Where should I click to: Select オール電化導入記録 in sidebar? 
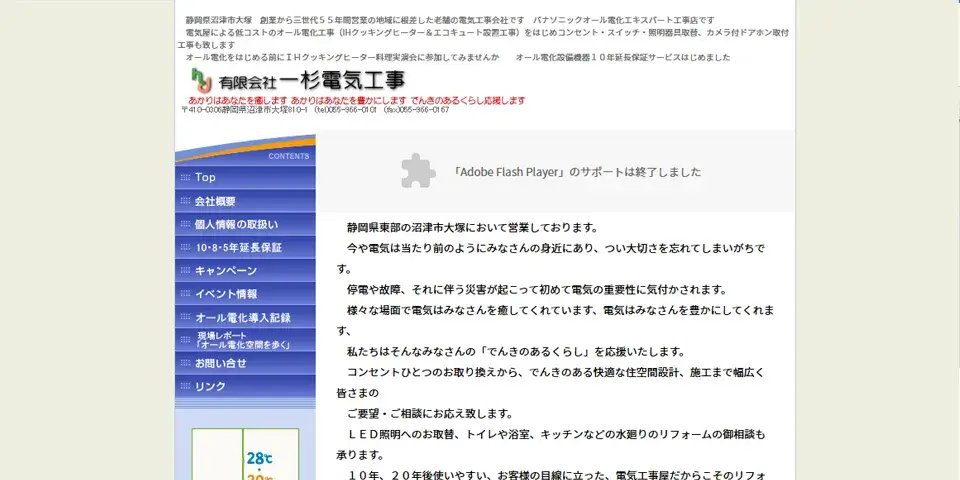click(x=246, y=317)
